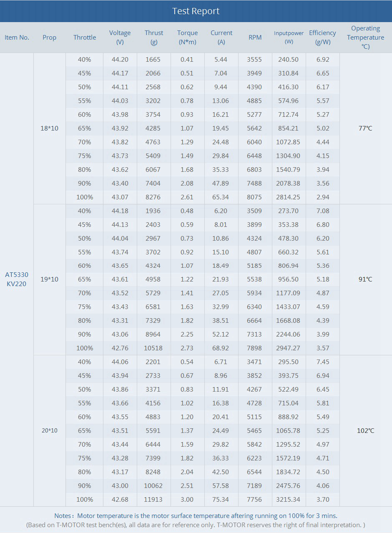The width and height of the screenshot is (392, 533).
Task: Click the 77℃ operating temperature cell
Action: [x=366, y=128]
